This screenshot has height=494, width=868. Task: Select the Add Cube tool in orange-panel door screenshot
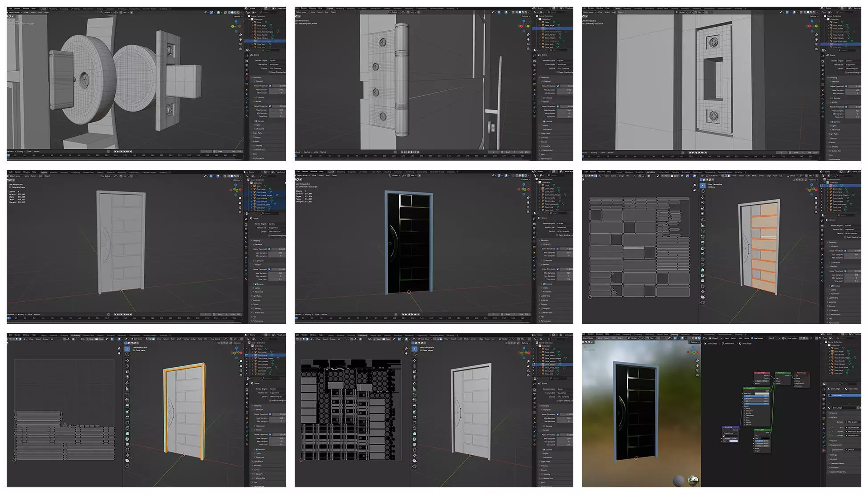(702, 231)
